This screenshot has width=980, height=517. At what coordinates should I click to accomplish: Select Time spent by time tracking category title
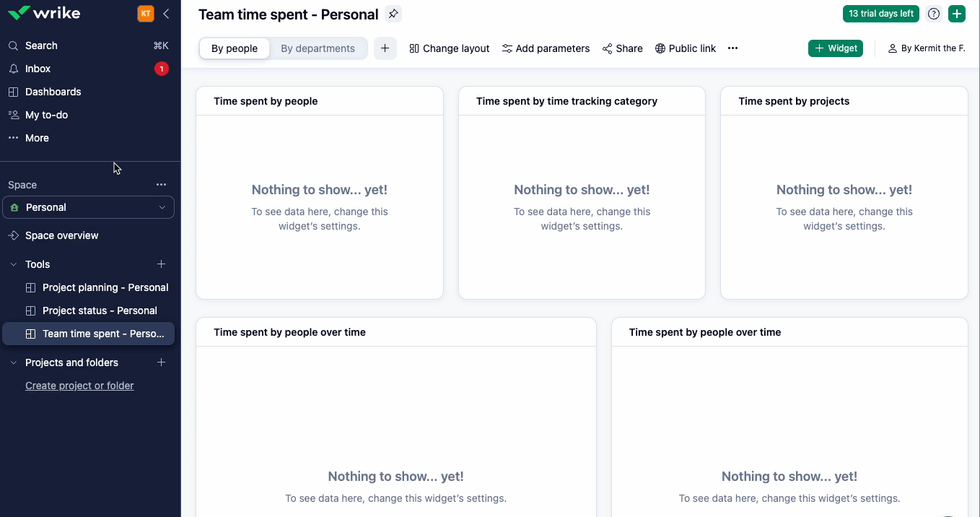(x=566, y=101)
